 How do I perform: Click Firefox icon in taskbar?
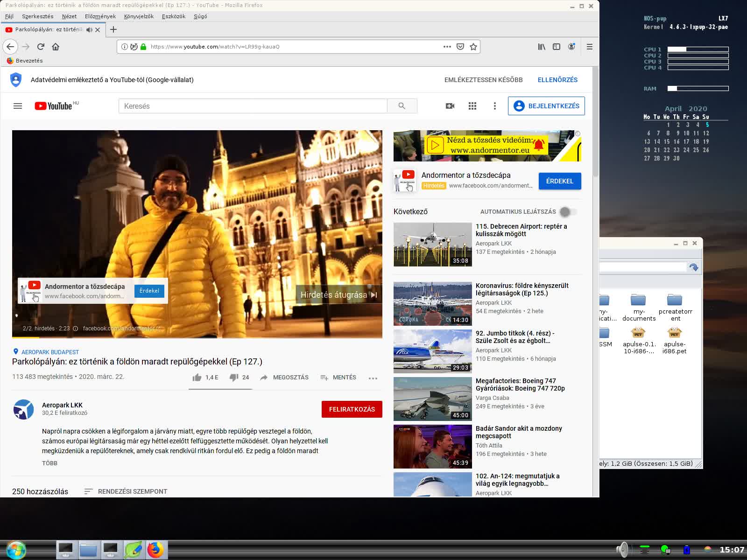[155, 550]
